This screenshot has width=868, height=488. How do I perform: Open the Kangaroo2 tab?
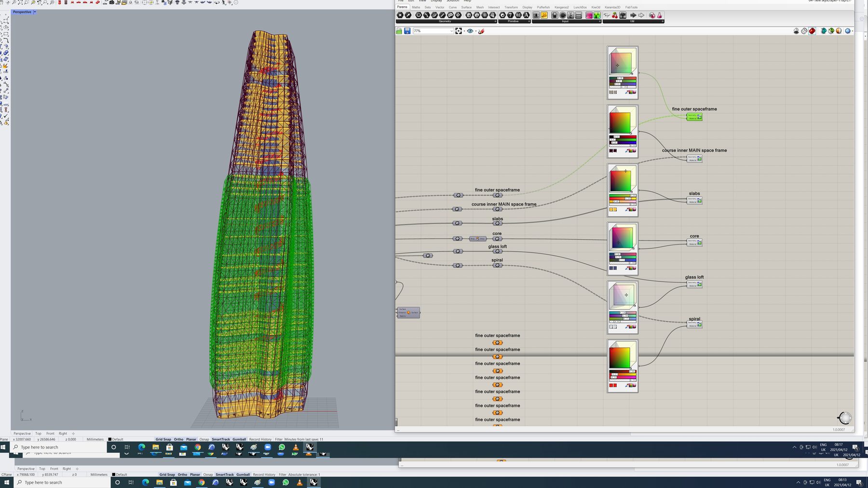coord(561,7)
